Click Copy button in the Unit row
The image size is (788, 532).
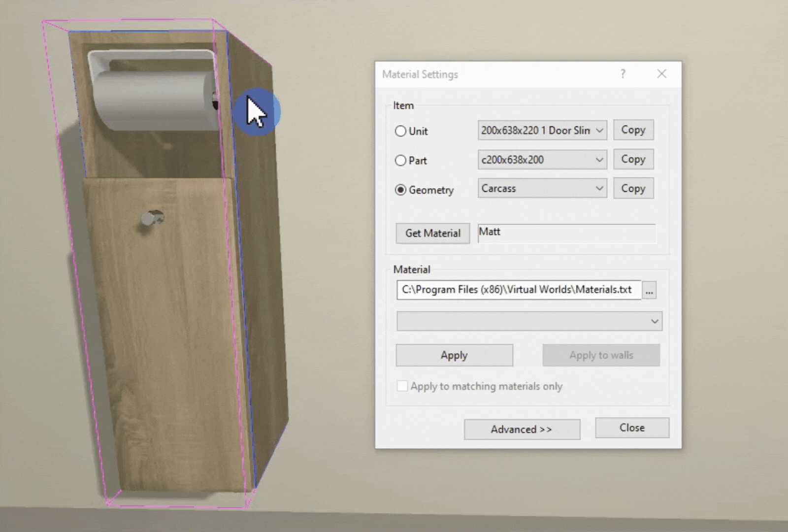tap(633, 130)
